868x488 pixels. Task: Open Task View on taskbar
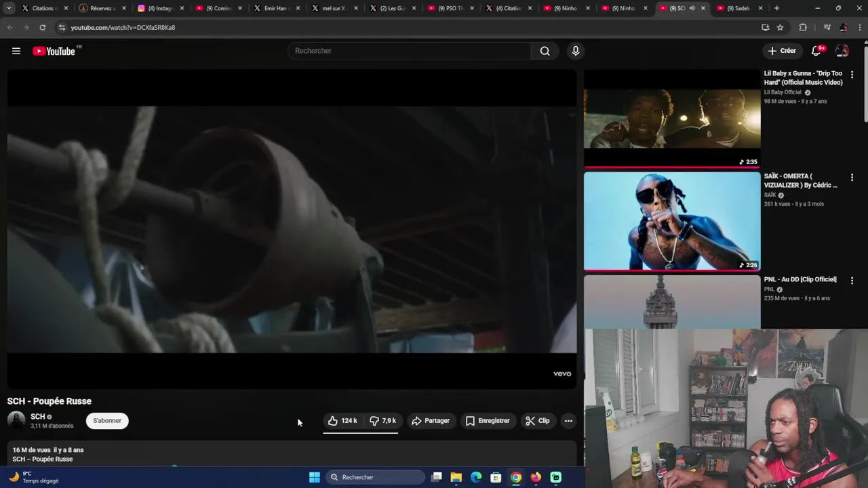coord(437,477)
